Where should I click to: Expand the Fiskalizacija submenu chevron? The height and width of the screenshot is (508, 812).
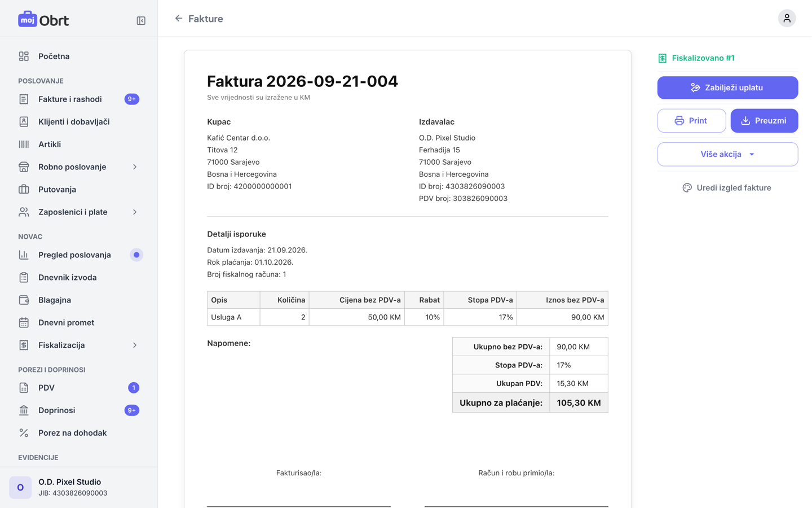click(x=135, y=345)
